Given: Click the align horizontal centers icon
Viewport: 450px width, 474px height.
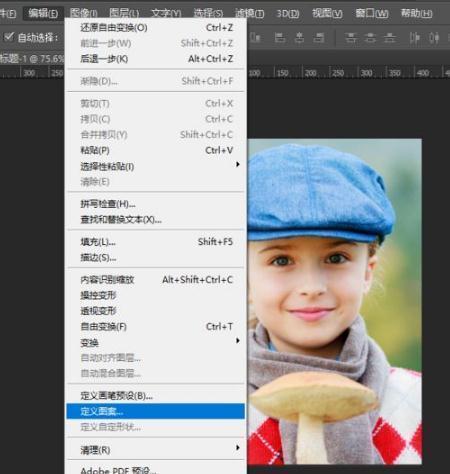Looking at the screenshot, I should coord(299,38).
